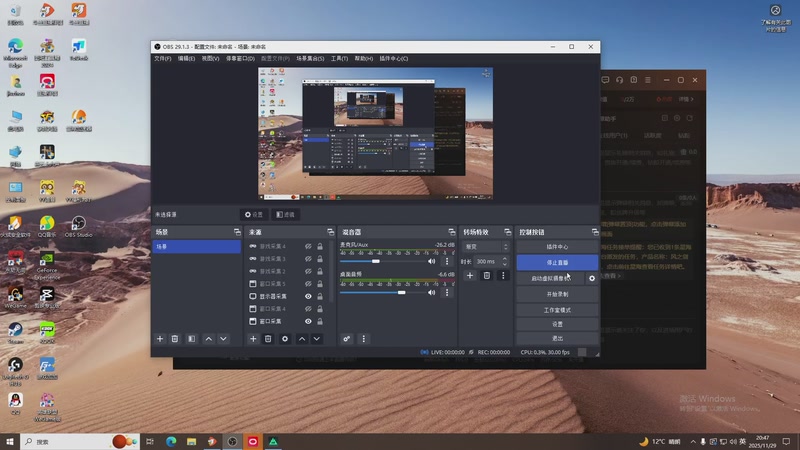Viewport: 800px width, 450px height.
Task: Click the sources list scrollbar
Action: click(x=332, y=270)
